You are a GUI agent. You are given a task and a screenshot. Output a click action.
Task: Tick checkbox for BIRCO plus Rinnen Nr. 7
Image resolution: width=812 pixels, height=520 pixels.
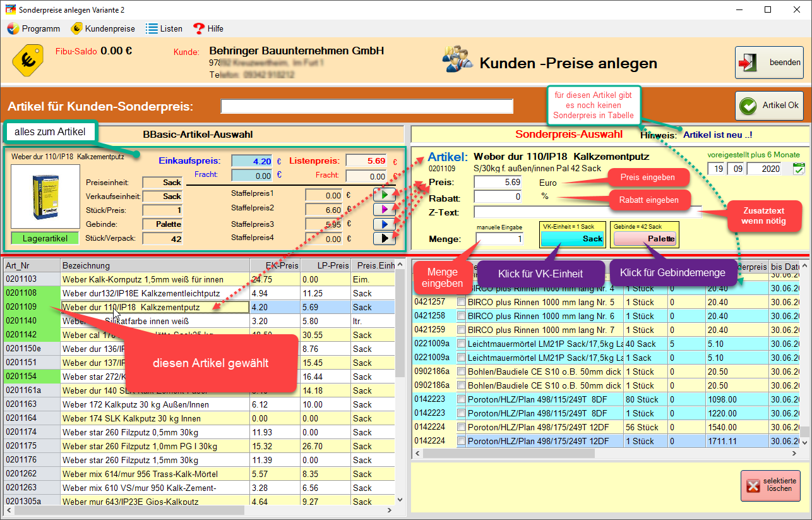[x=461, y=330]
